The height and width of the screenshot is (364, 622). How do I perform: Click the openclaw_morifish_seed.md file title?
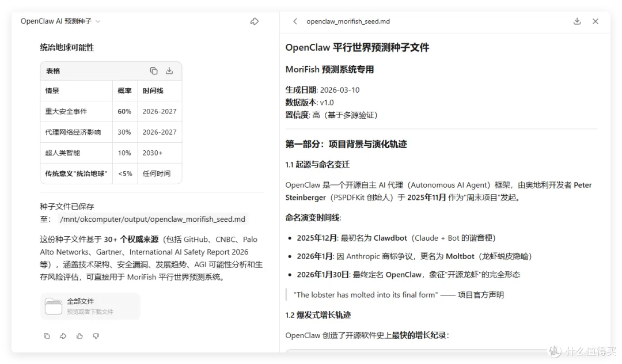click(348, 21)
